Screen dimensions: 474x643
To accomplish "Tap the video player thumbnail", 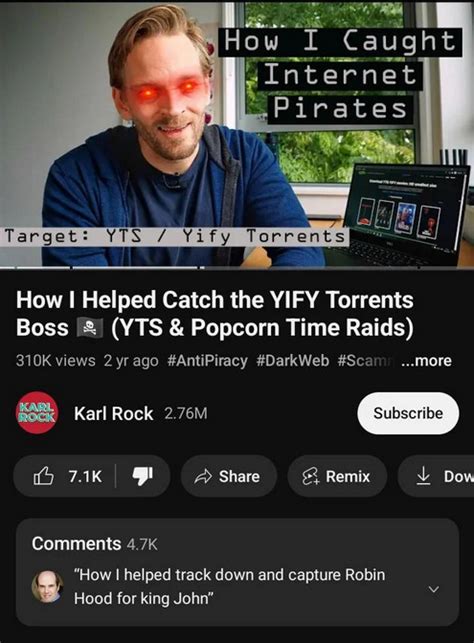I will [x=237, y=134].
